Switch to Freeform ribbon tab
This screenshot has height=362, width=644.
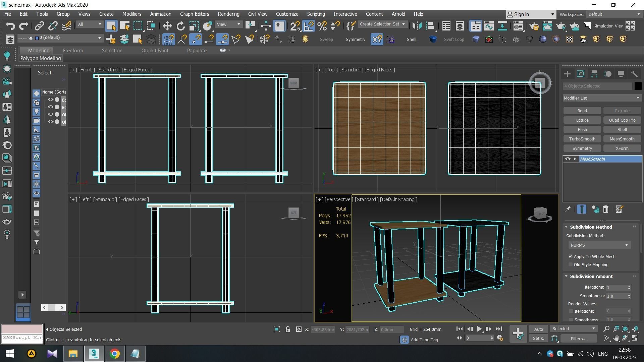pyautogui.click(x=73, y=51)
